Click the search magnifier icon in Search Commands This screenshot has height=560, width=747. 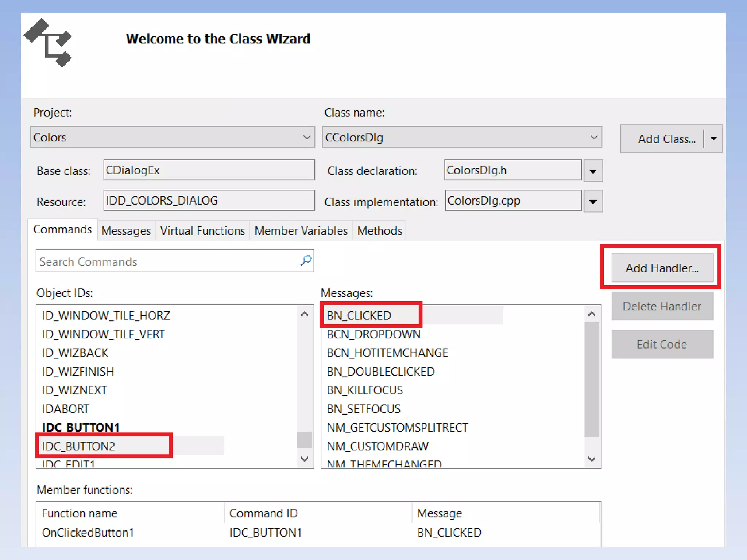click(x=306, y=261)
